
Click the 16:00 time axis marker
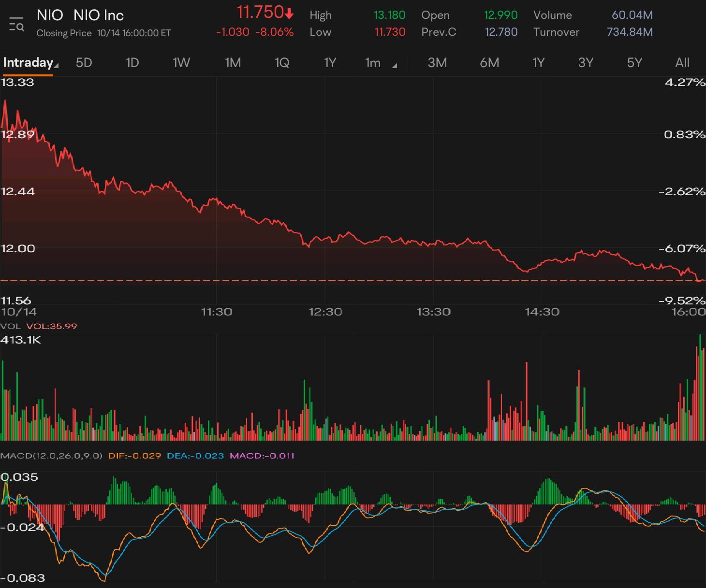689,312
